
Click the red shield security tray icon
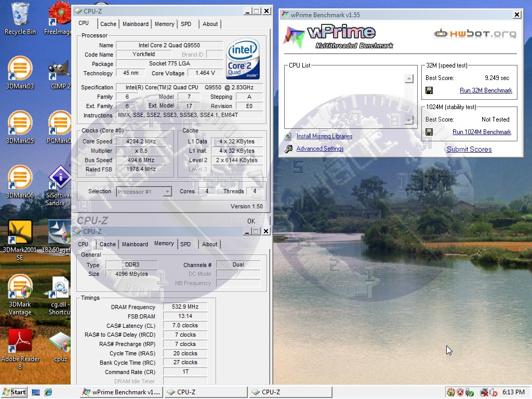pos(460,393)
